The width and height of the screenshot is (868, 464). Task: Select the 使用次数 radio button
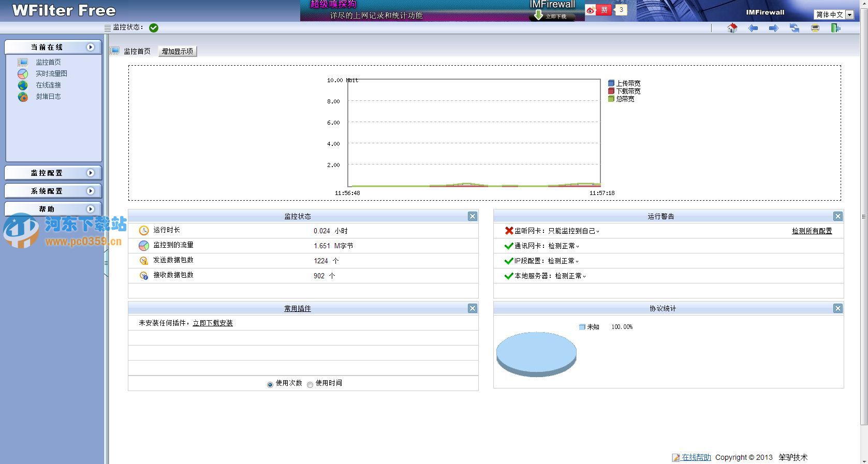point(270,384)
